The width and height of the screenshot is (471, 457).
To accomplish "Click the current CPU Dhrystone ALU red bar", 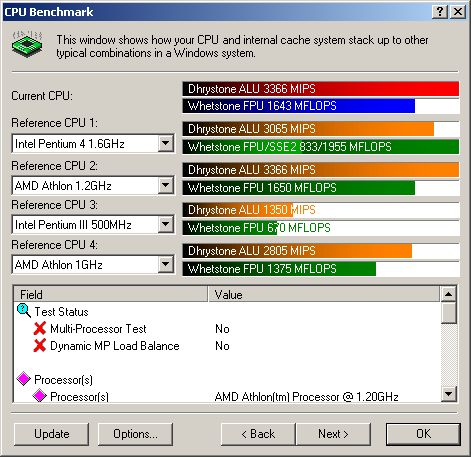I will [321, 89].
